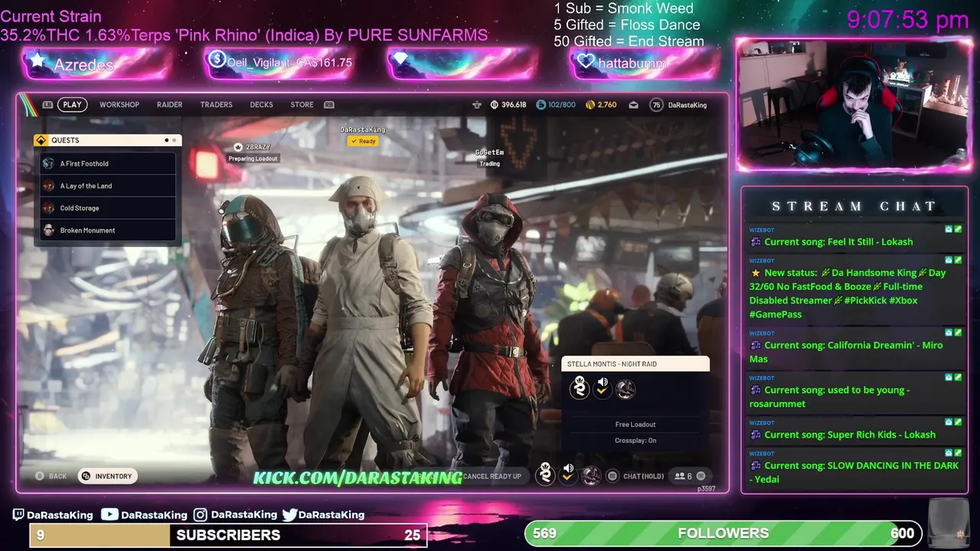
Task: Select quest Cold Storage
Action: click(108, 208)
